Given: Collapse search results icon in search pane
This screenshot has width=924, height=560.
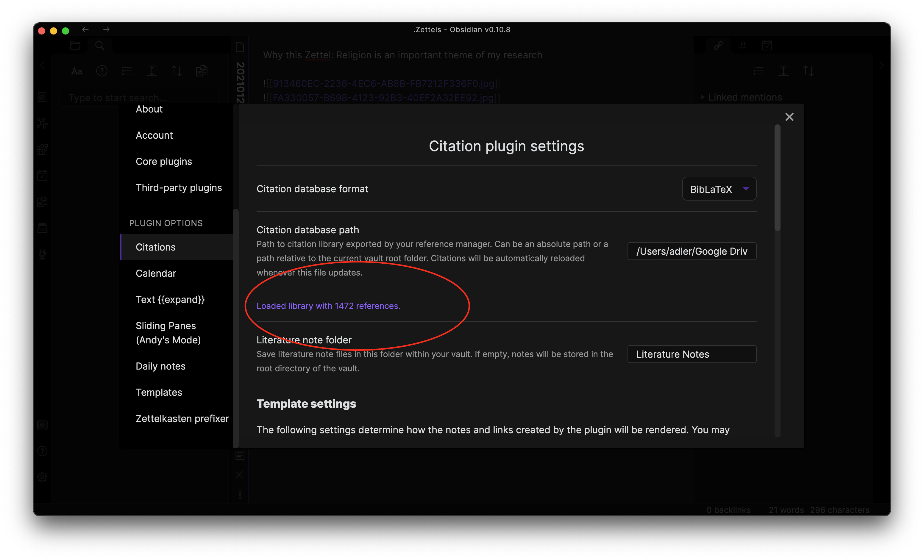Looking at the screenshot, I should (152, 71).
